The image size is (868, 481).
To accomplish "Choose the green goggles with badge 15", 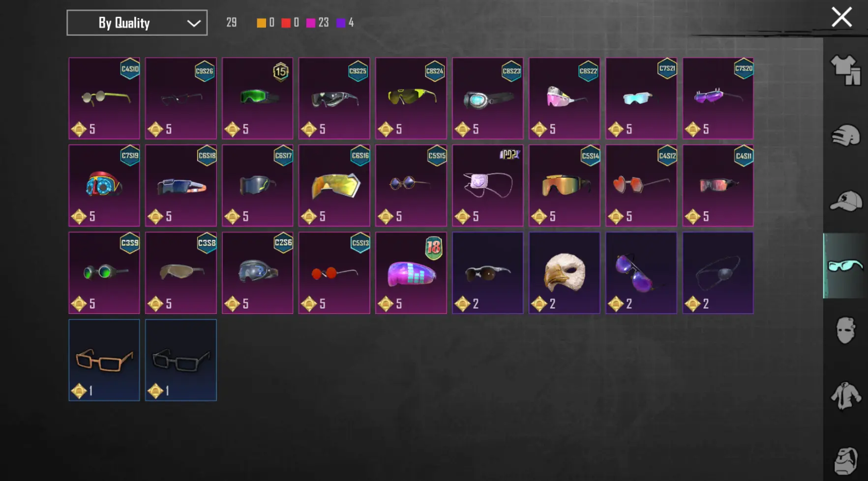I will [x=258, y=98].
